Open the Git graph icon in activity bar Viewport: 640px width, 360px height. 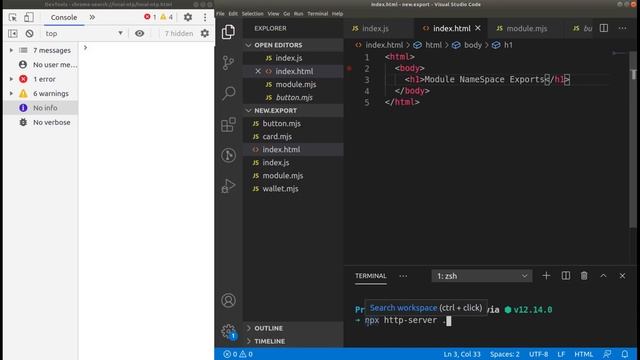228,155
